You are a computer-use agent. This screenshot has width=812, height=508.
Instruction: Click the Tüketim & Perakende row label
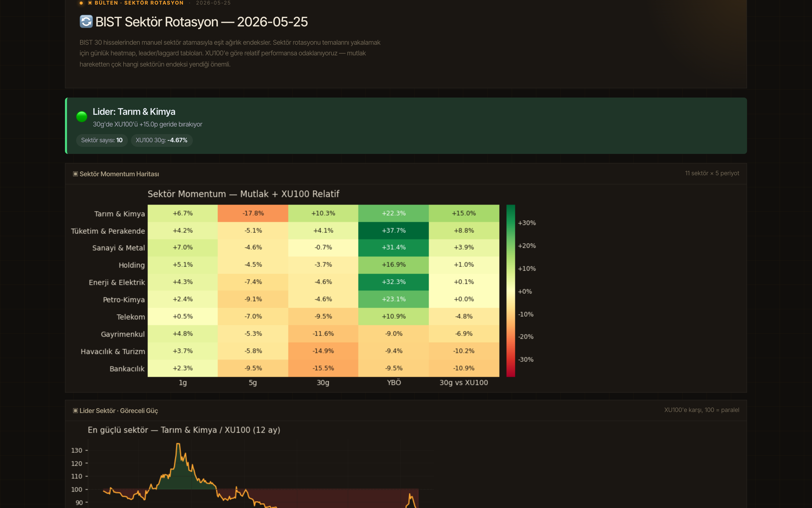pyautogui.click(x=108, y=231)
